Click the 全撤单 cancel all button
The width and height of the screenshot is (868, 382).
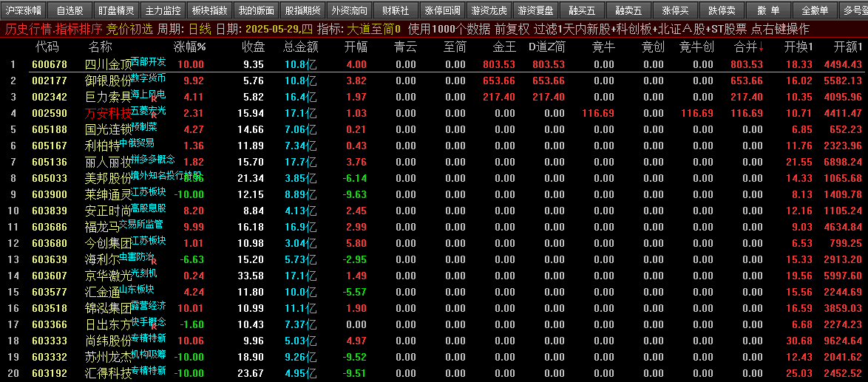pos(814,10)
